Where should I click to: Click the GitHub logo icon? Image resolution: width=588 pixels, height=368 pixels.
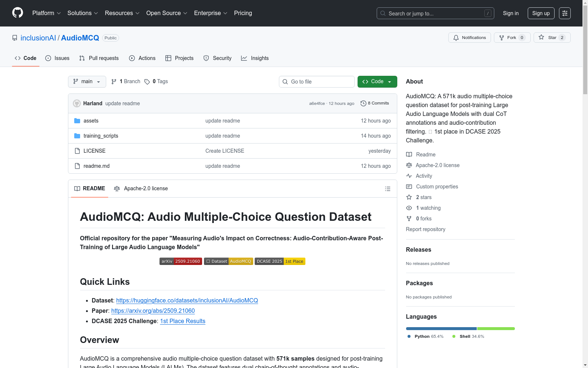pyautogui.click(x=18, y=13)
